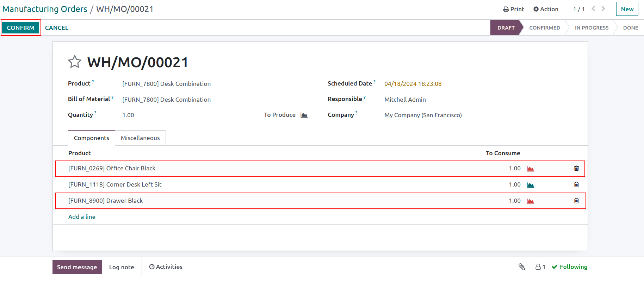Select the [FURN_8900] Drawer Black row
This screenshot has width=644, height=289.
[x=320, y=201]
